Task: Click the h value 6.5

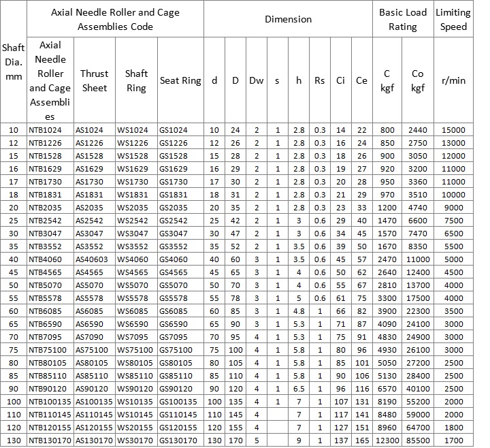Action: [x=299, y=389]
